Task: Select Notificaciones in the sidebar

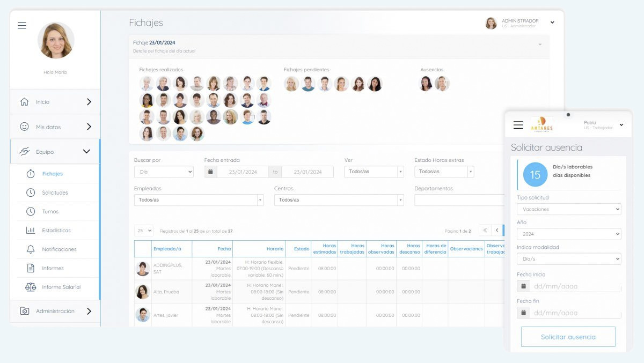Action: (59, 249)
